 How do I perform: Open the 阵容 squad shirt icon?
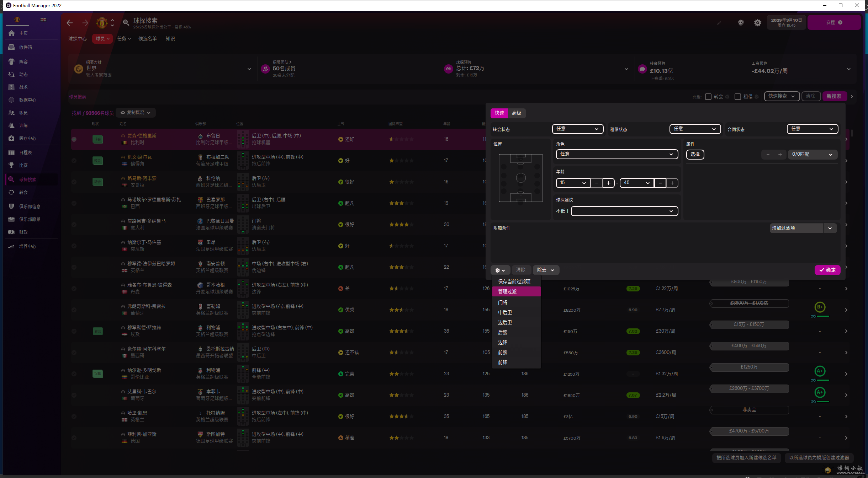[11, 61]
